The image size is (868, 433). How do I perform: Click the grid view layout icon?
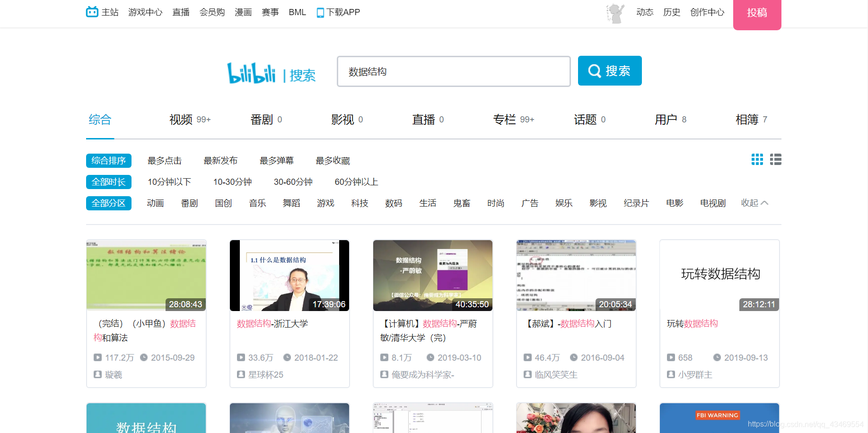coord(757,160)
